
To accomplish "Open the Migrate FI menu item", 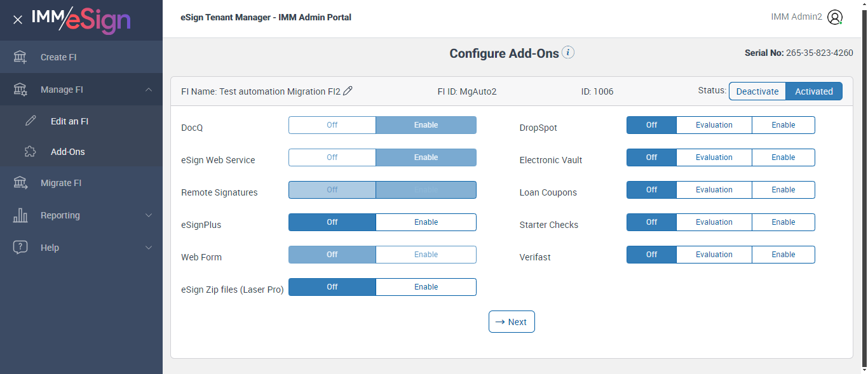I will tap(61, 183).
